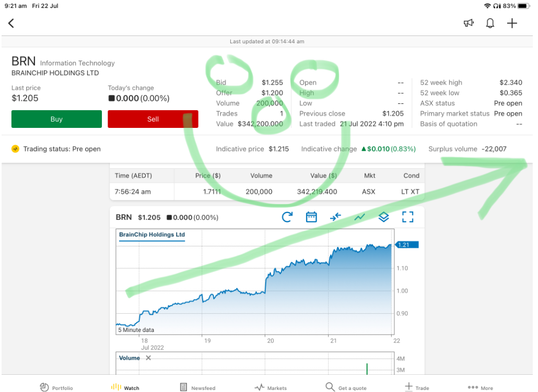Screen dimensions: 538x392
Task: Open announcements megaphone icon
Action: (x=469, y=23)
